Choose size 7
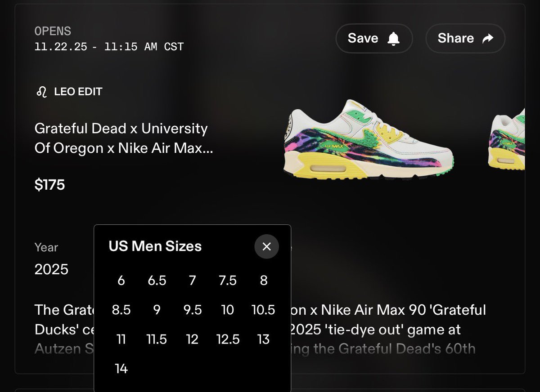Image resolution: width=540 pixels, height=392 pixels. pos(193,281)
